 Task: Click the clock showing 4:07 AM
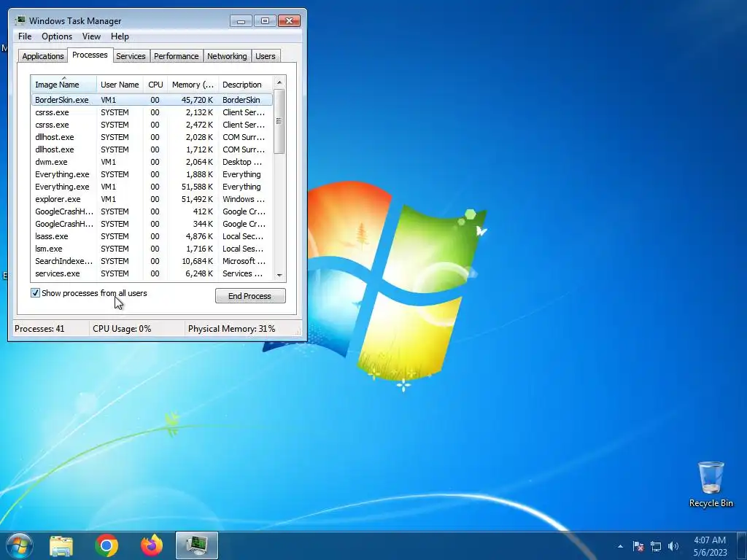click(x=710, y=546)
